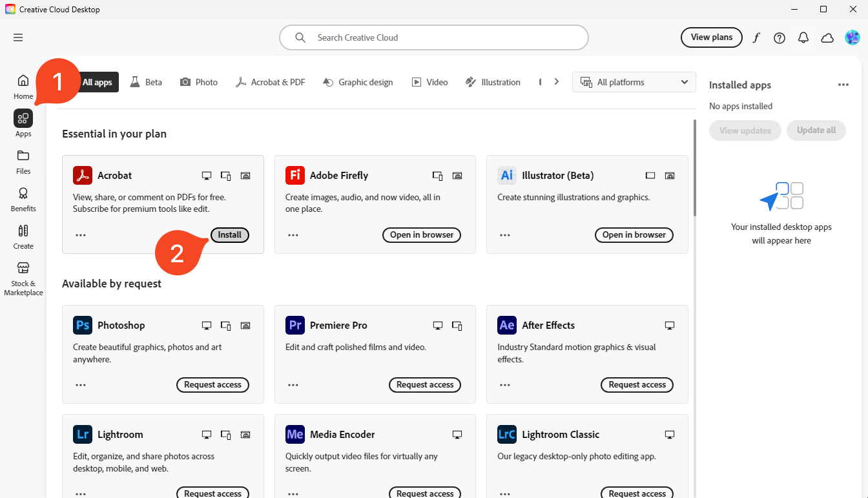Click the Illustrator (Beta) app icon
This screenshot has width=868, height=498.
point(507,175)
